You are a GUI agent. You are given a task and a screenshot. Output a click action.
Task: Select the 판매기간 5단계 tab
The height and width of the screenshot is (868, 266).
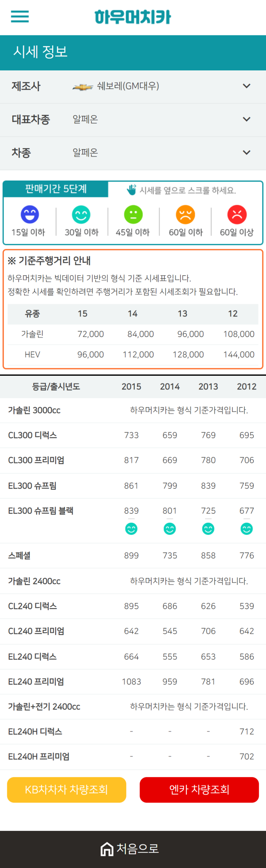point(56,189)
